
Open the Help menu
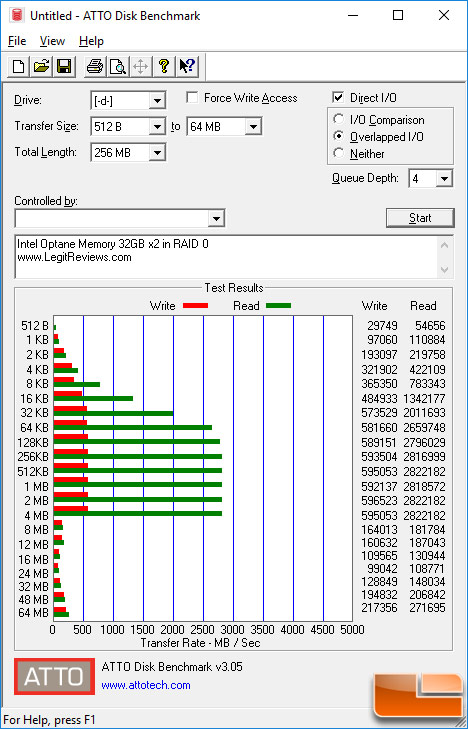pyautogui.click(x=91, y=41)
